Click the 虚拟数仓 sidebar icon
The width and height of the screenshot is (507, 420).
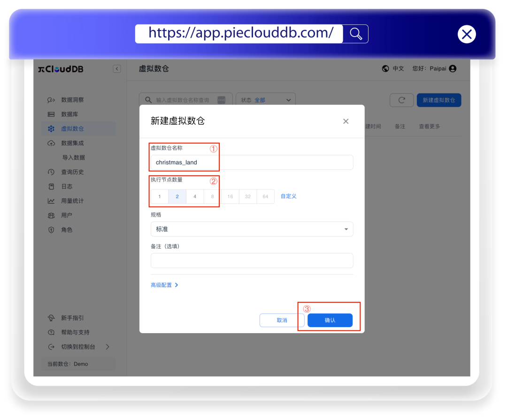pyautogui.click(x=51, y=129)
